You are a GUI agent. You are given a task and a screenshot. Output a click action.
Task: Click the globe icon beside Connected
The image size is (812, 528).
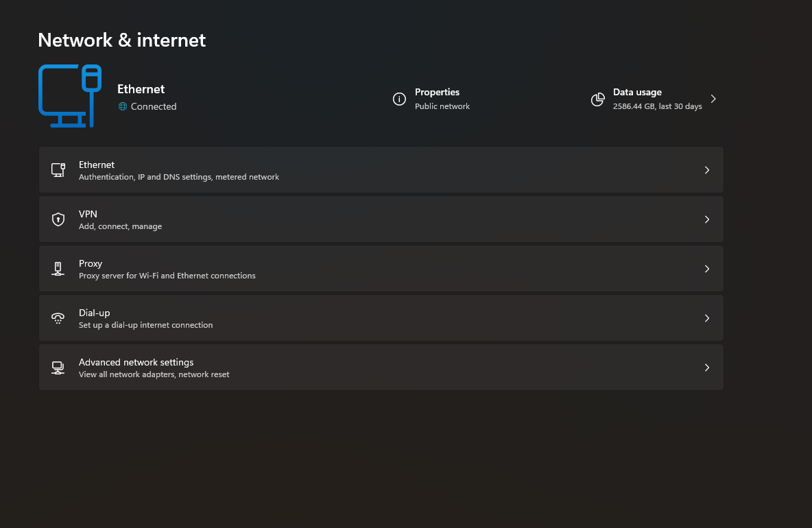point(123,106)
